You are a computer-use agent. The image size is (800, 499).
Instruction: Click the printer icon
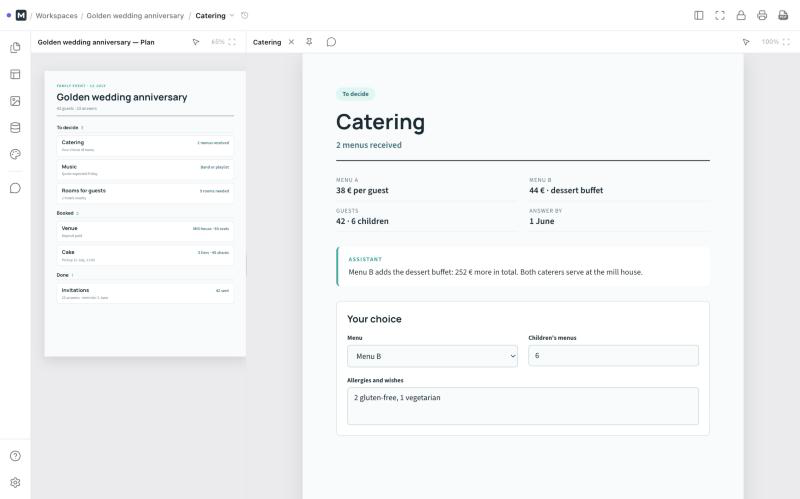point(762,15)
